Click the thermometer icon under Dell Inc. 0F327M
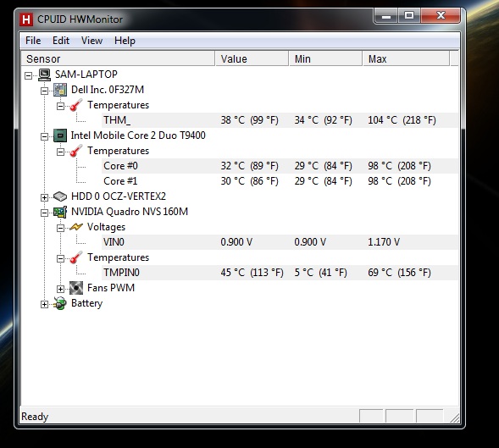Screen dimensions: 499x448 (x=76, y=105)
